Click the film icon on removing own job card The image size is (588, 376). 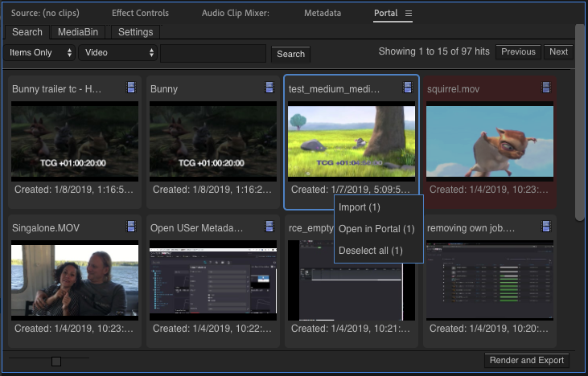(546, 227)
